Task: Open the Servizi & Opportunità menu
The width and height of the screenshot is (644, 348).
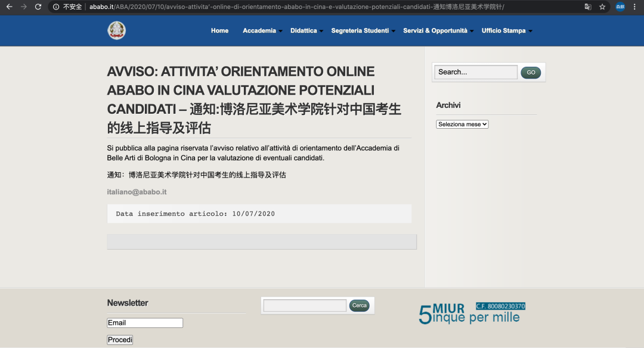Action: click(x=435, y=30)
